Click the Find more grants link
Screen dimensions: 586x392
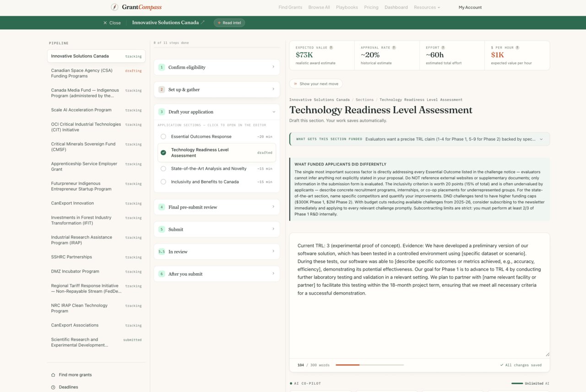(75, 375)
